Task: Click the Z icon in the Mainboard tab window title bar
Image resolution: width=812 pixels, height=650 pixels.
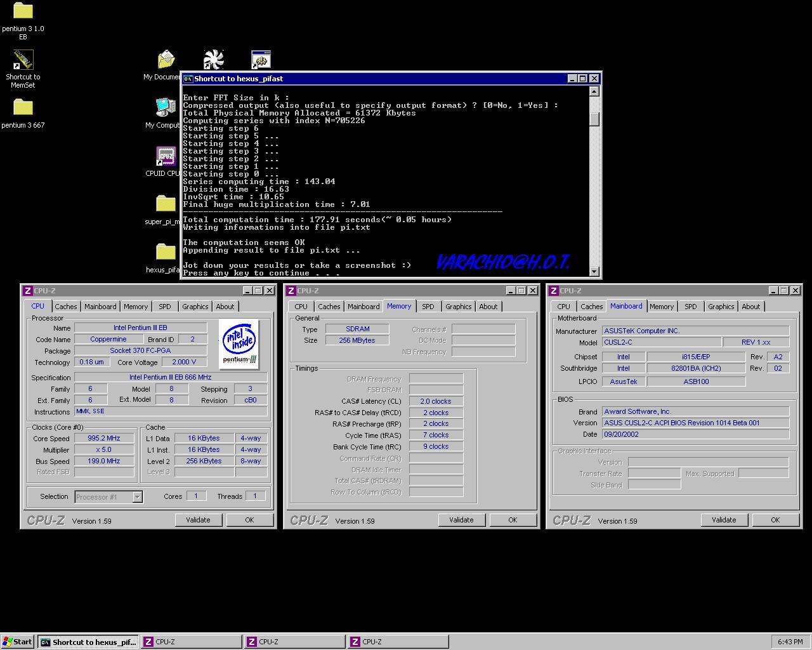Action: (553, 291)
